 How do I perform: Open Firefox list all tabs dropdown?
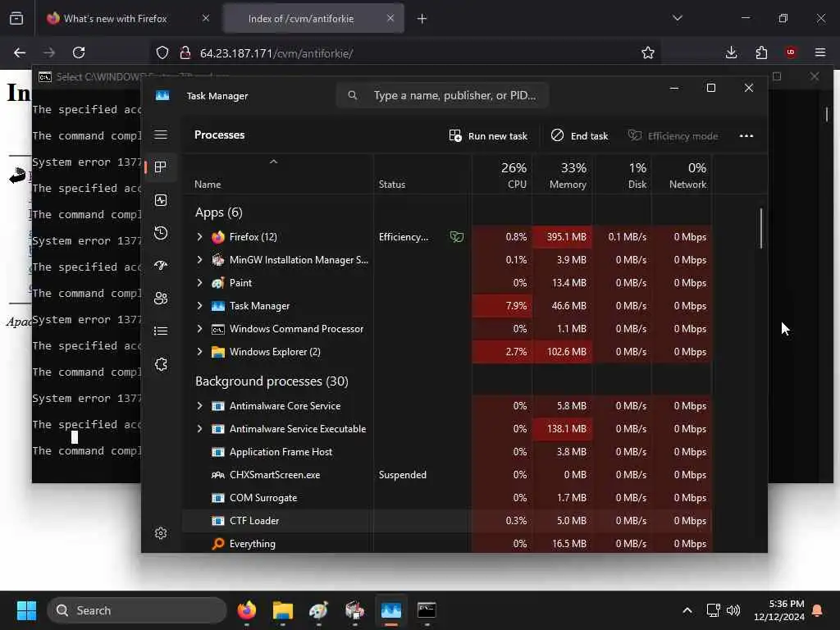pos(677,18)
